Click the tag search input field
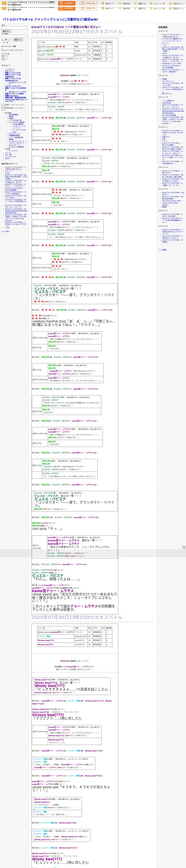This screenshot has width=186, height=868. point(14,36)
